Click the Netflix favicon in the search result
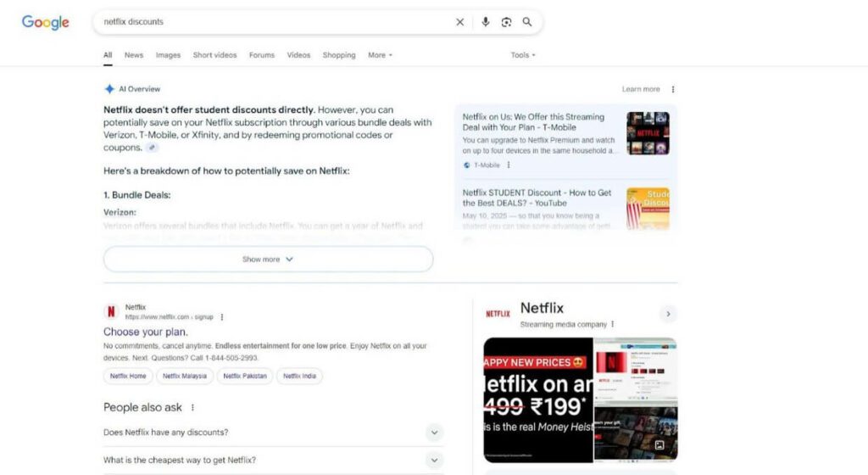 [x=111, y=311]
